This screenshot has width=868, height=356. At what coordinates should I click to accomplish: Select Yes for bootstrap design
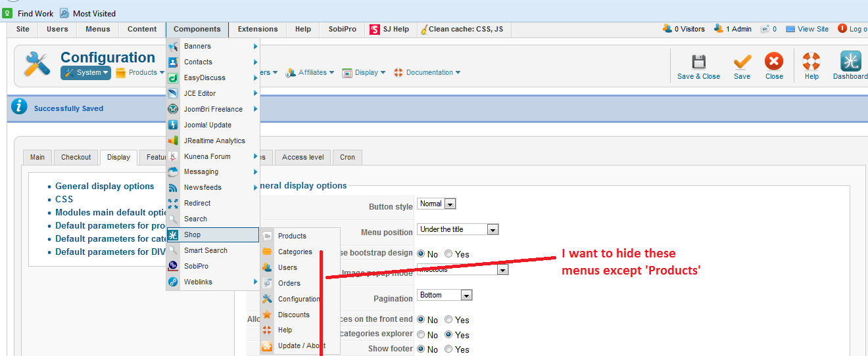point(448,254)
